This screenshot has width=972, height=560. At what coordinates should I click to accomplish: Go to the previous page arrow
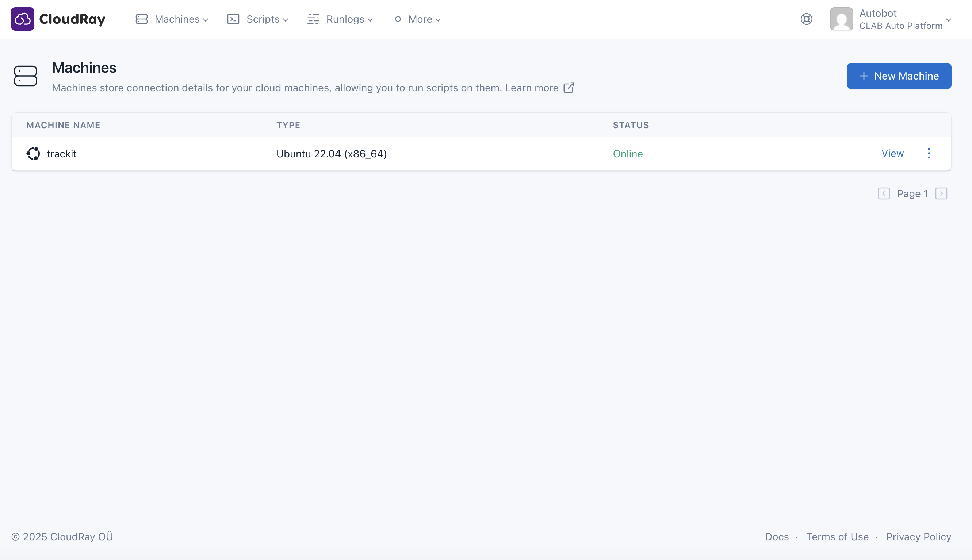[x=884, y=193]
